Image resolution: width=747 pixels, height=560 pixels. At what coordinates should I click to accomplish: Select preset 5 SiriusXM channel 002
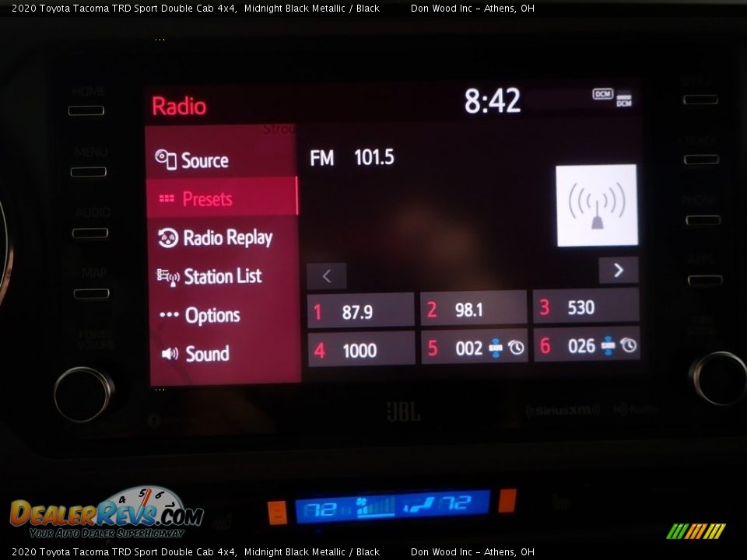click(x=469, y=348)
